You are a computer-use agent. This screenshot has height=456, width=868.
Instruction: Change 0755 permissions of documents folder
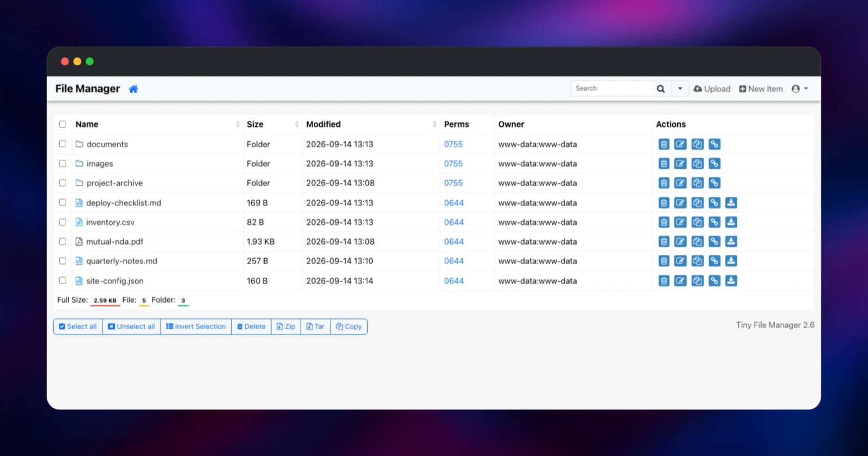tap(454, 144)
